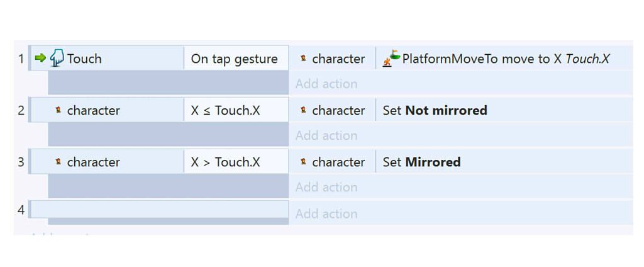Click the Touch object icon in event 1

pyautogui.click(x=57, y=59)
